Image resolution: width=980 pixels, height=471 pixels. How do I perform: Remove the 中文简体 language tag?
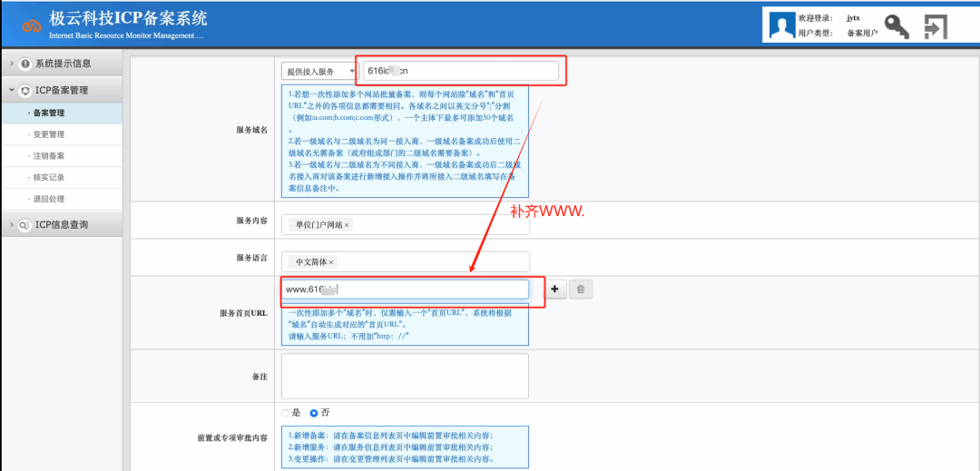point(331,262)
